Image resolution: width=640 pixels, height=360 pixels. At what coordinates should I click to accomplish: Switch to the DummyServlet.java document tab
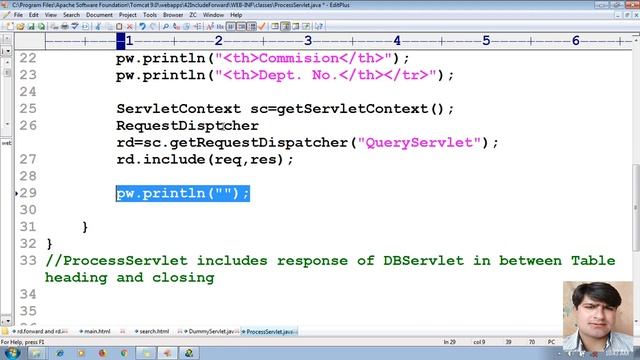point(210,331)
